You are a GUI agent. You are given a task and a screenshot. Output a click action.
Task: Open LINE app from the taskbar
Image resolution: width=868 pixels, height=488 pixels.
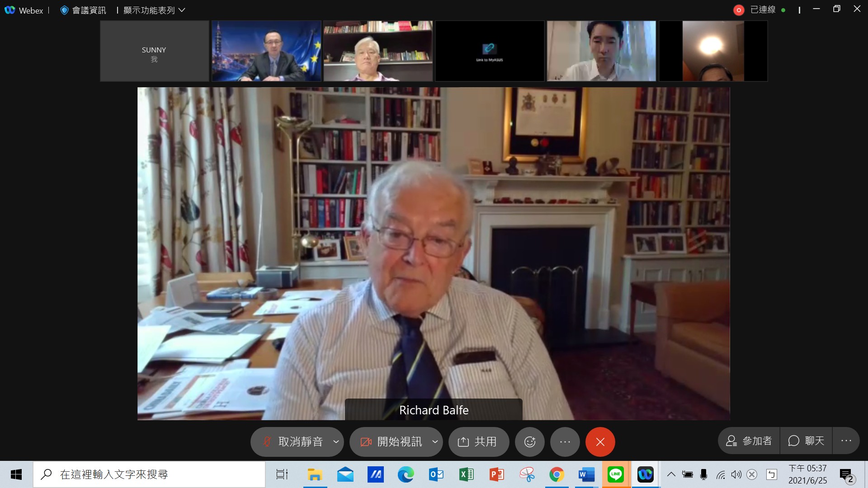point(616,474)
